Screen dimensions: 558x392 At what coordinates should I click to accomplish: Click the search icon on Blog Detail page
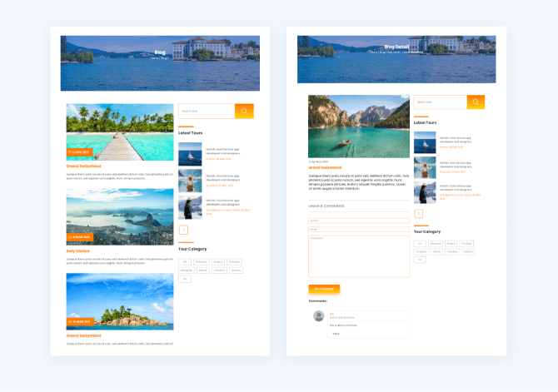[x=476, y=102]
